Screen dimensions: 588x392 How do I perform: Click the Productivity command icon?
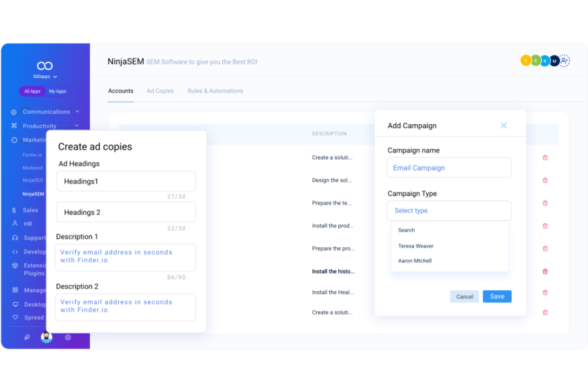(x=14, y=126)
